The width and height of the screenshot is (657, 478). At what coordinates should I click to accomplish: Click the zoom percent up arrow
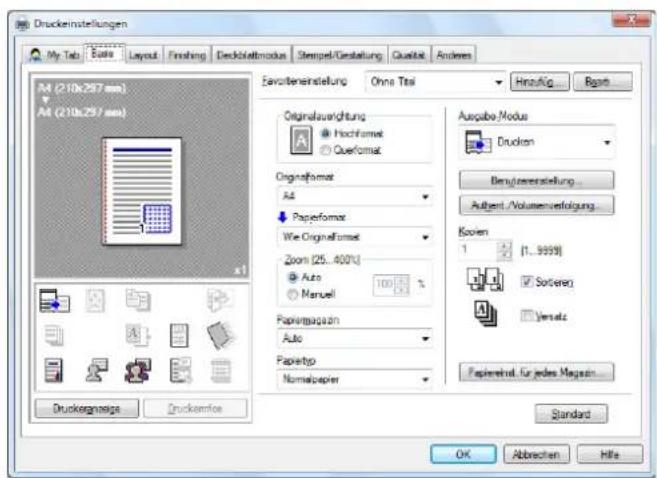pos(403,279)
